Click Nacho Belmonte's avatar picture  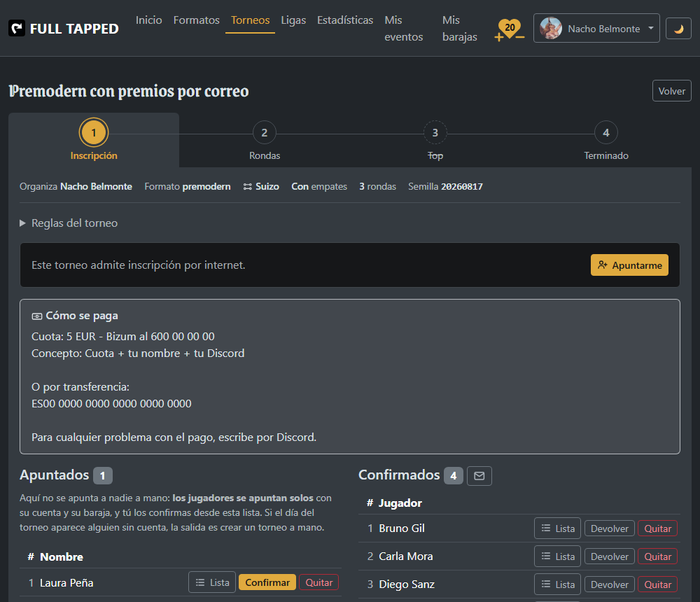click(551, 29)
